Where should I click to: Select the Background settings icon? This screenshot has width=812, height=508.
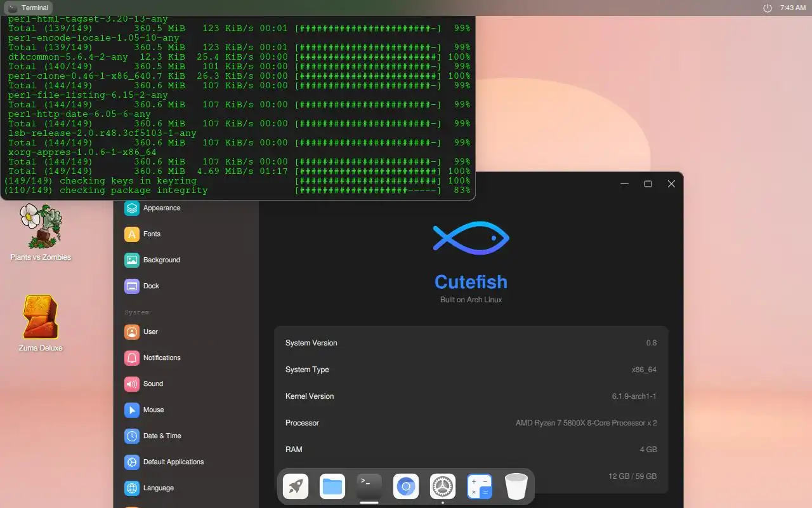click(x=132, y=260)
